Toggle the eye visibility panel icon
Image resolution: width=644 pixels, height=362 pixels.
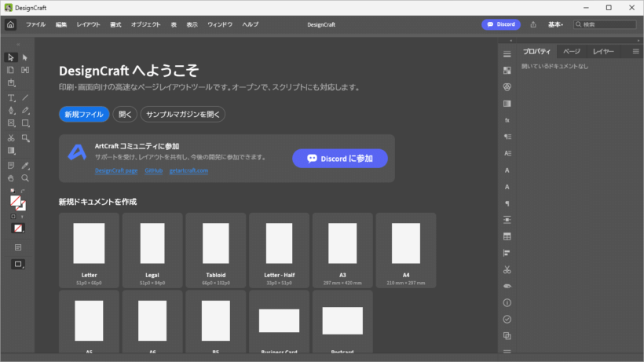click(507, 286)
